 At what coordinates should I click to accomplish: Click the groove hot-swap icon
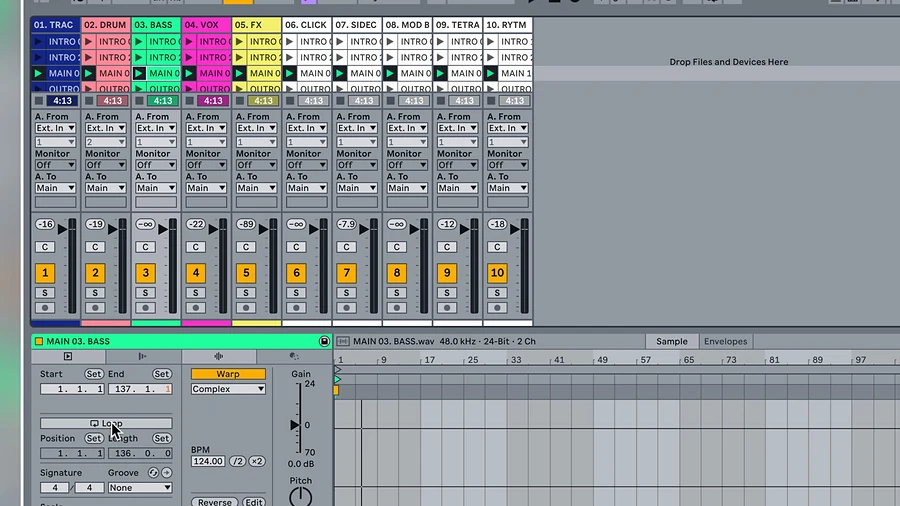(153, 473)
